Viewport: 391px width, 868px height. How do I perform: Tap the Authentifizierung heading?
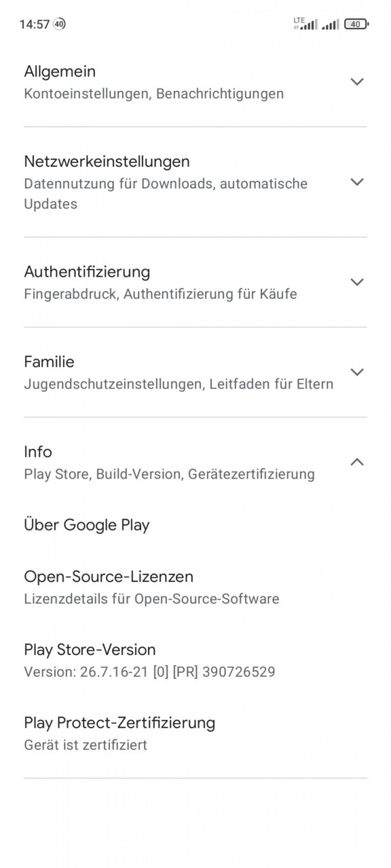(87, 272)
